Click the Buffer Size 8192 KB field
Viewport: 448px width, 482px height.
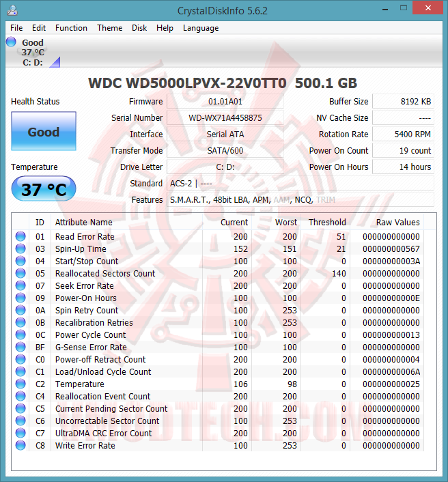click(403, 102)
